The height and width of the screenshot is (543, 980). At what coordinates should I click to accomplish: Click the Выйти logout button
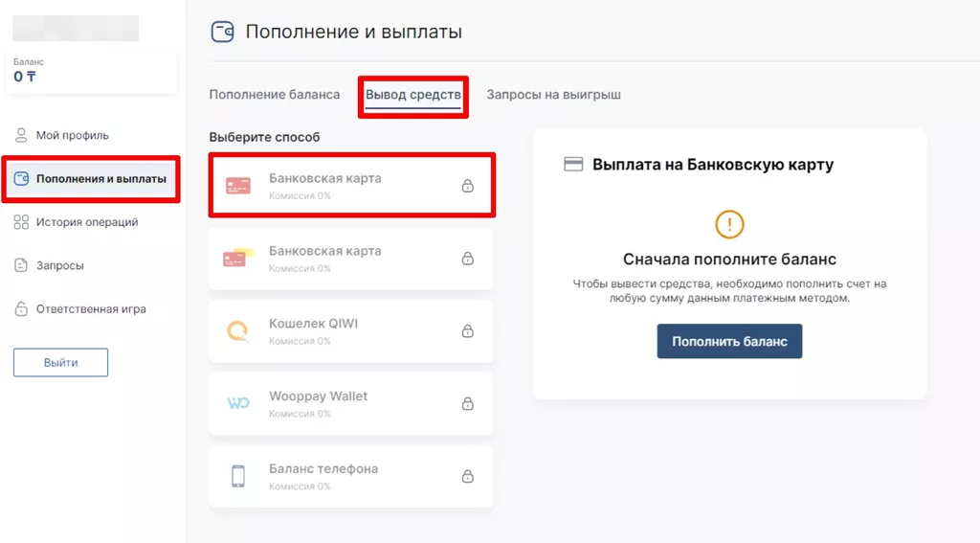pos(60,363)
